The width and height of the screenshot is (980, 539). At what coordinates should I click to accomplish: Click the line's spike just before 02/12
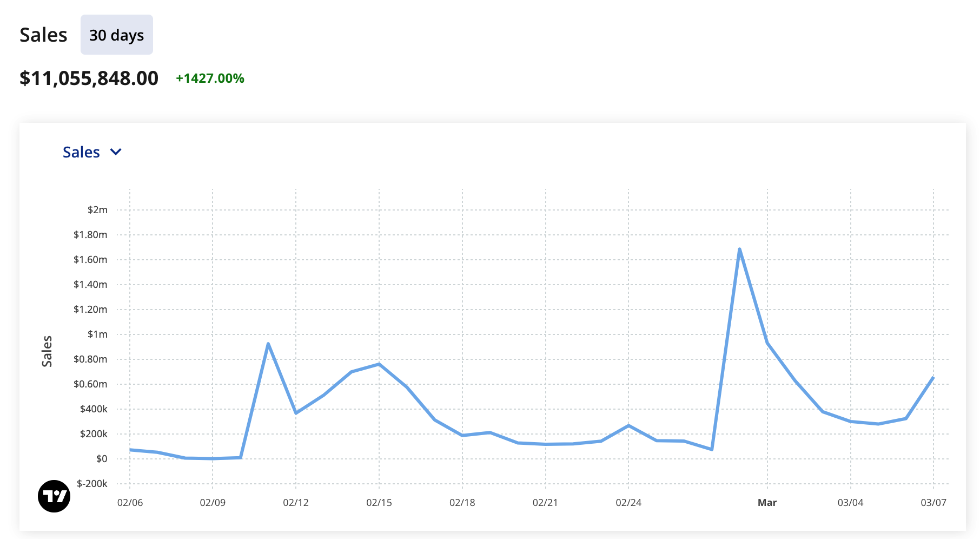(x=268, y=344)
